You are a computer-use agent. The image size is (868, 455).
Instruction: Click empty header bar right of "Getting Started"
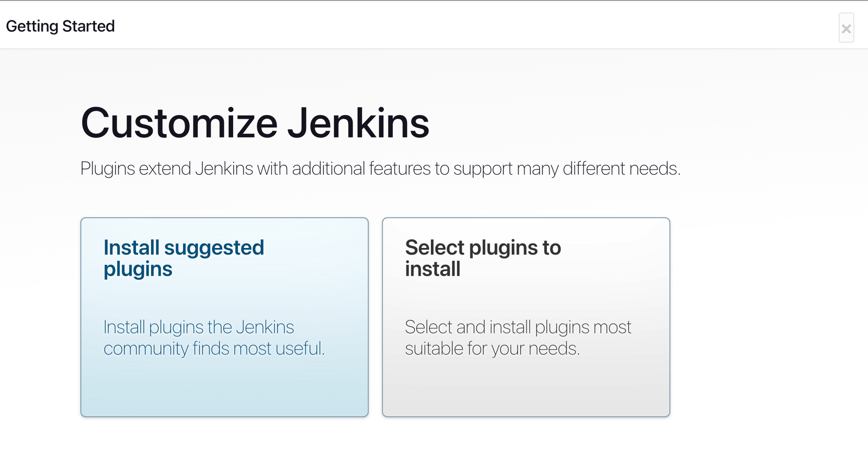[x=471, y=26]
